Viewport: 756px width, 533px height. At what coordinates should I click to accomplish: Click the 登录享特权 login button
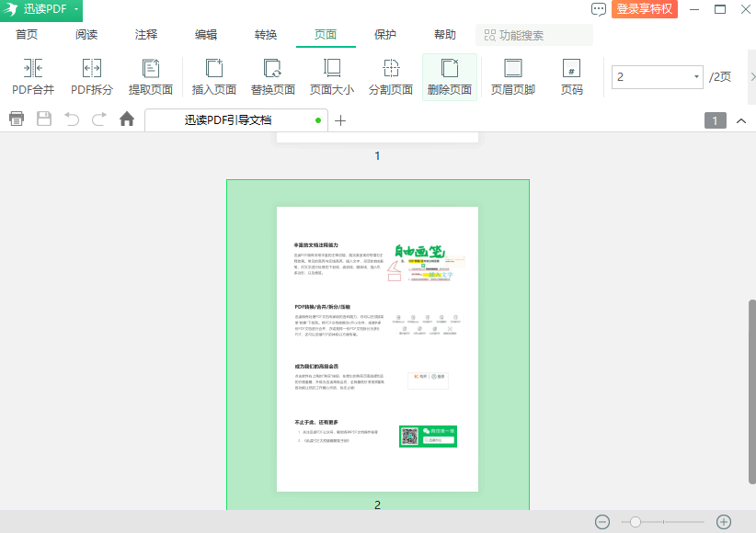click(x=645, y=9)
